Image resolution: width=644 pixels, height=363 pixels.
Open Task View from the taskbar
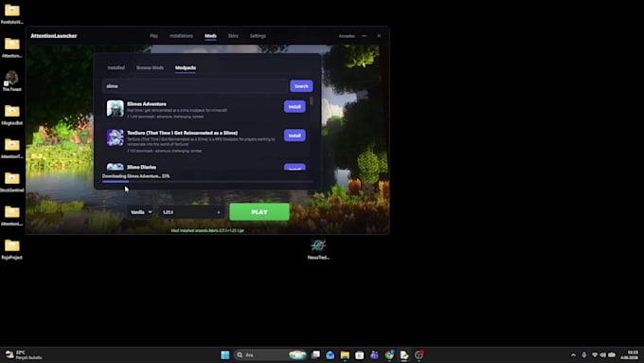tap(315, 354)
